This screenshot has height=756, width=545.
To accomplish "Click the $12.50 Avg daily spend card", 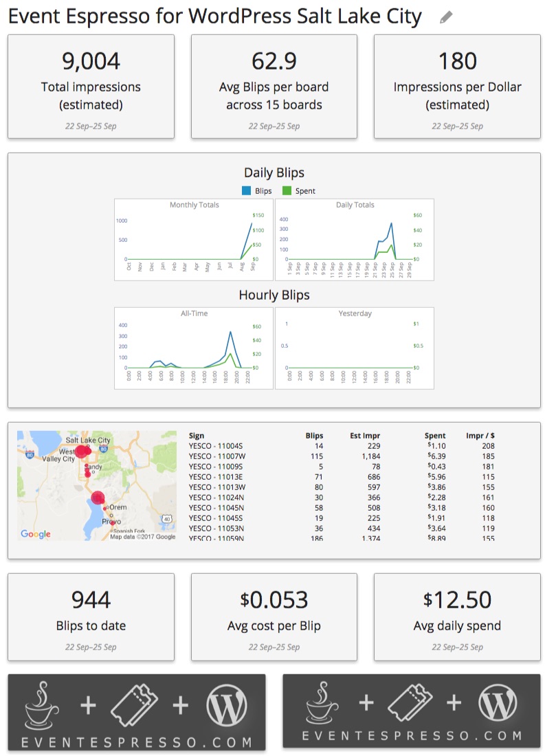I will click(457, 617).
